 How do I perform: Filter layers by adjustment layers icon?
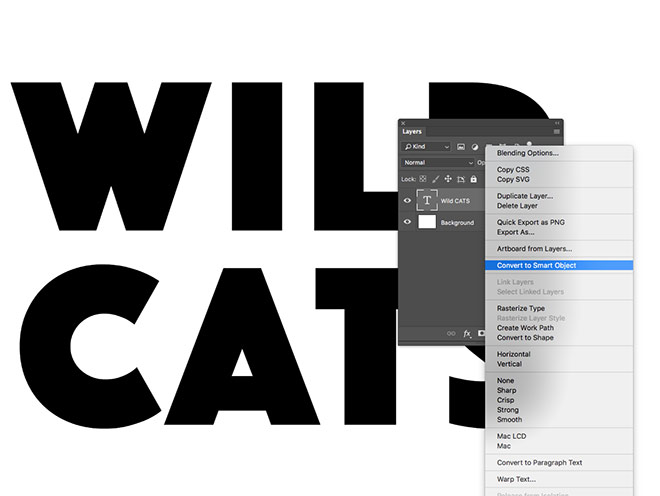pyautogui.click(x=475, y=147)
